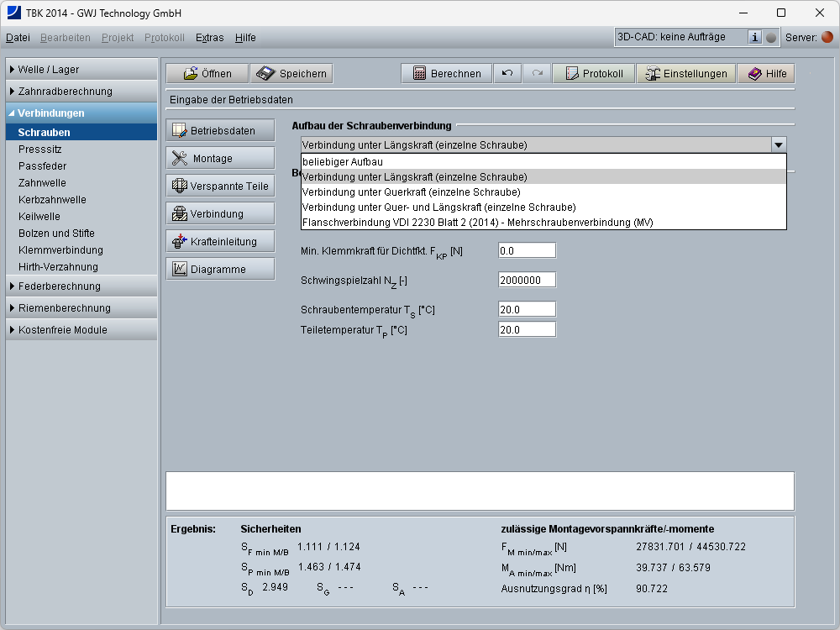Click the Schraubentemperatur input field
The width and height of the screenshot is (840, 630).
527,309
